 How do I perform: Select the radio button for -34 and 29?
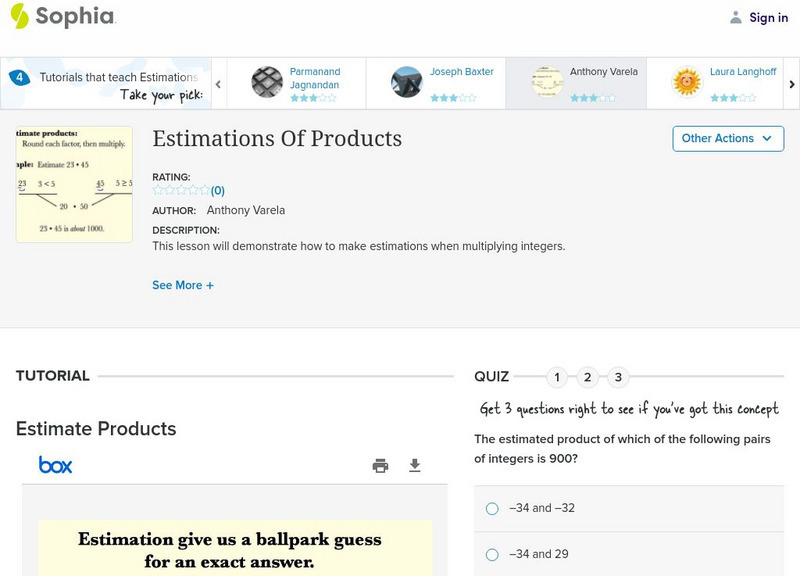pos(491,556)
